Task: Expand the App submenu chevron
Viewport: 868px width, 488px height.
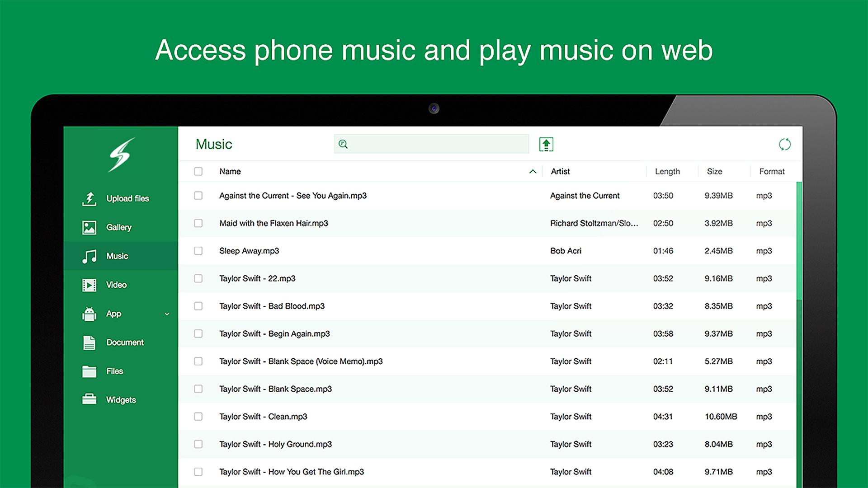Action: coord(167,314)
